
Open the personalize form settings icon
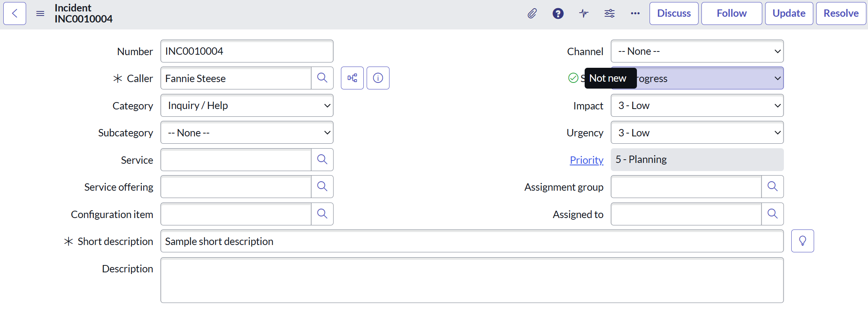point(610,13)
